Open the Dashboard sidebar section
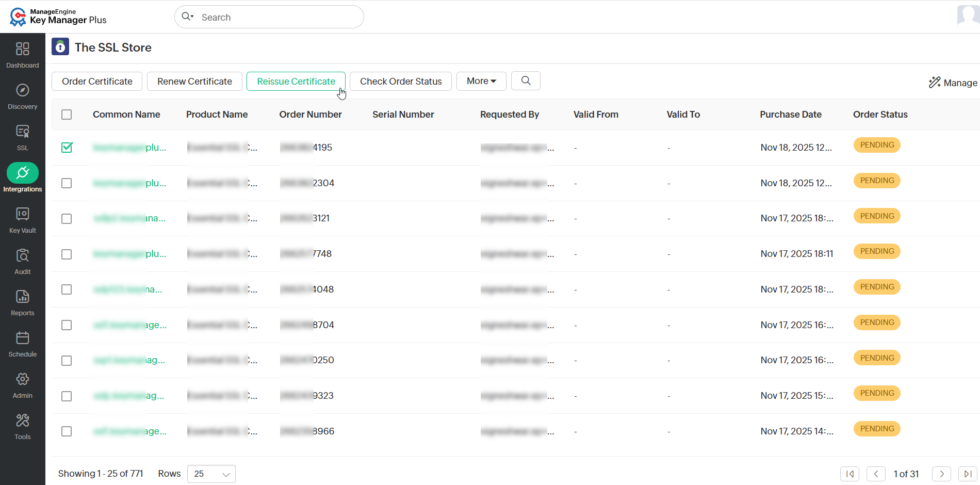This screenshot has width=980, height=485. click(23, 55)
